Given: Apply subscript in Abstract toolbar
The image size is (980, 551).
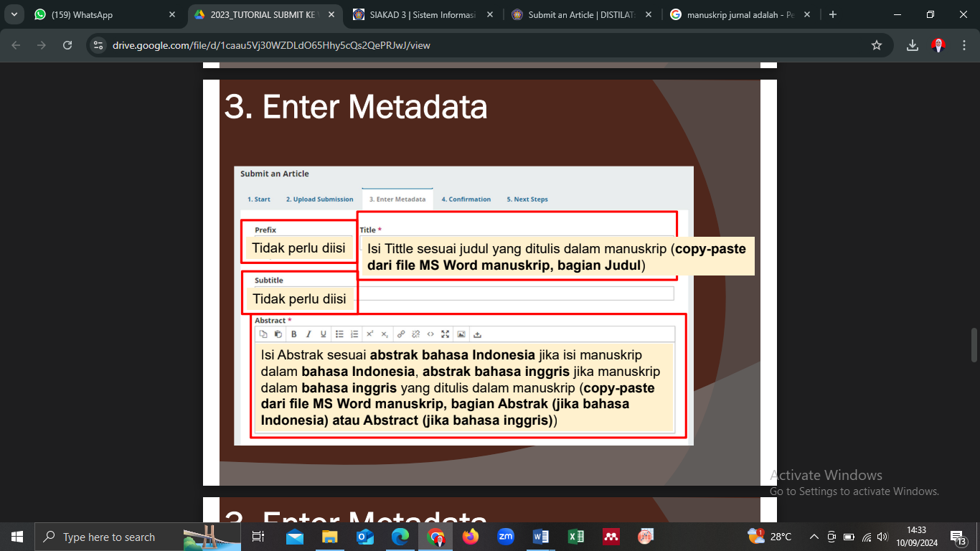Looking at the screenshot, I should [x=385, y=334].
